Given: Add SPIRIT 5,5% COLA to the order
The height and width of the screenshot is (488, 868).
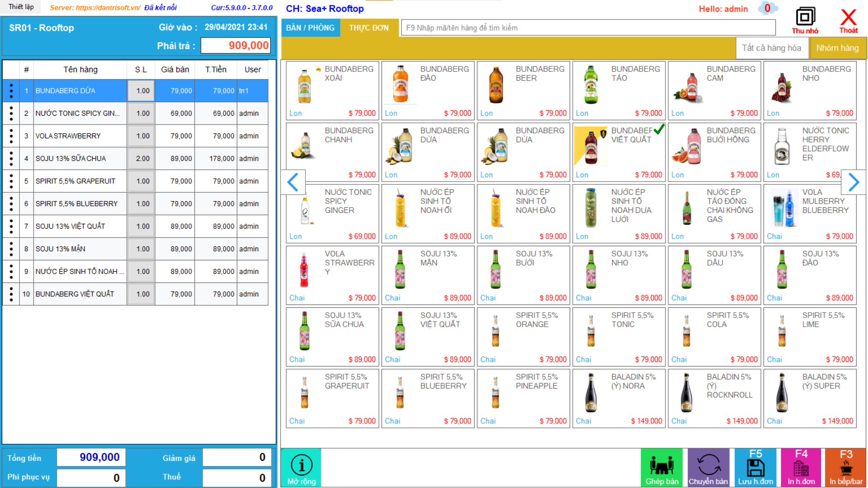Looking at the screenshot, I should (714, 337).
